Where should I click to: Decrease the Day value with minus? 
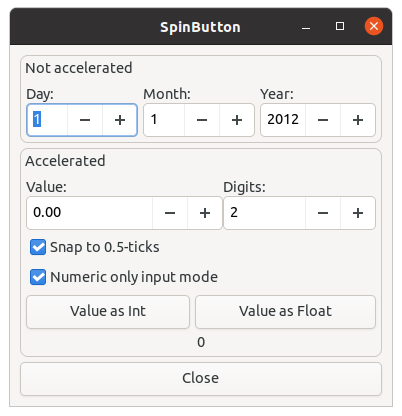click(x=85, y=120)
